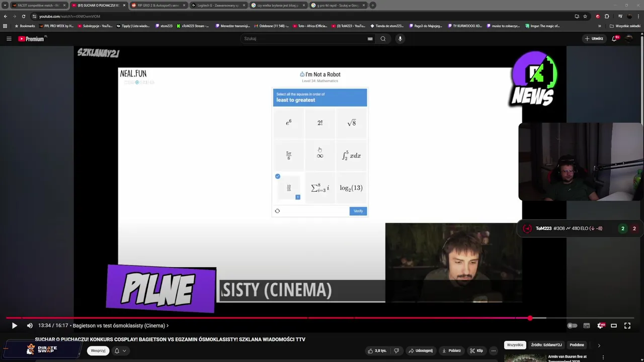Dislike the video

tap(396, 351)
